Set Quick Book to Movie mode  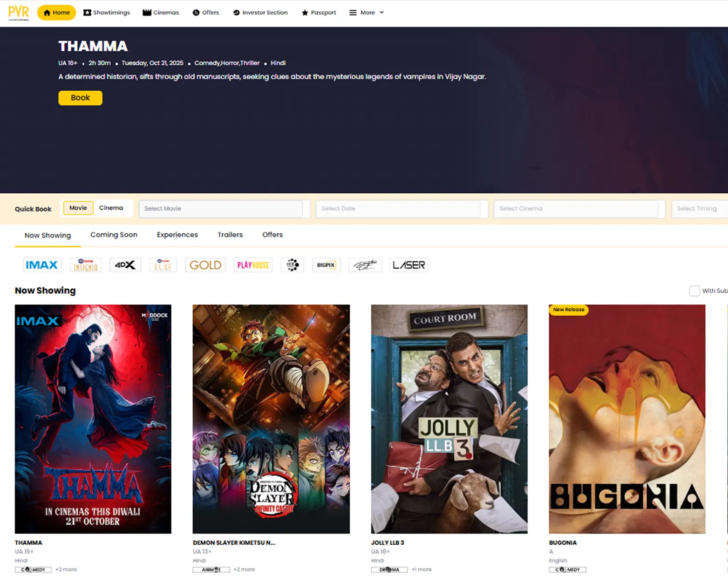pyautogui.click(x=78, y=208)
